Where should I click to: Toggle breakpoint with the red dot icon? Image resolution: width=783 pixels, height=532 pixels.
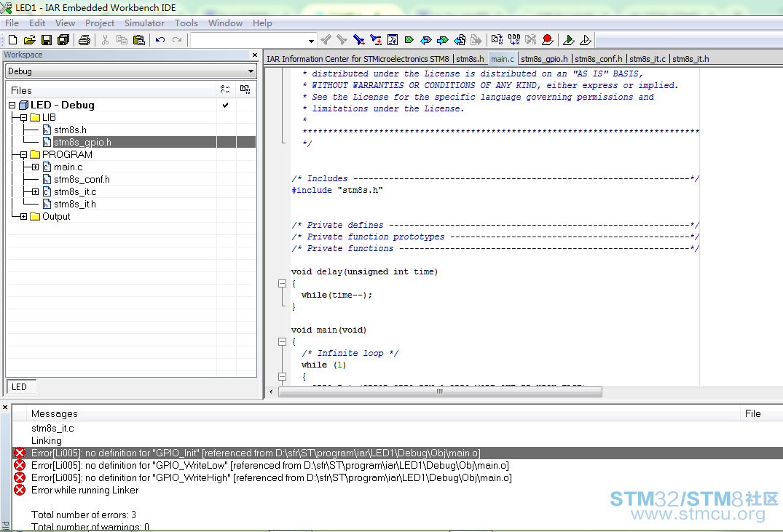tap(547, 40)
